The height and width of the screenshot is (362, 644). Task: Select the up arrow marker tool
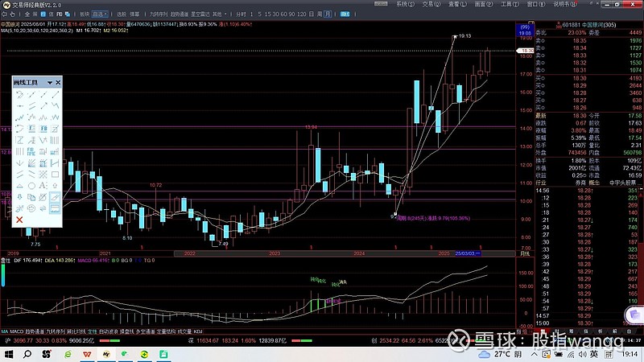(x=55, y=186)
